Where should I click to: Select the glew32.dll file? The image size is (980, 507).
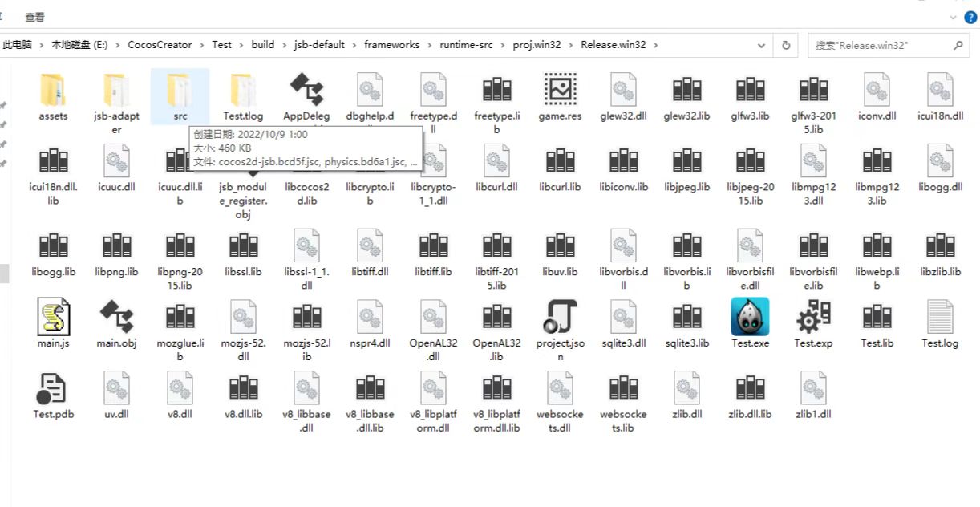[623, 97]
